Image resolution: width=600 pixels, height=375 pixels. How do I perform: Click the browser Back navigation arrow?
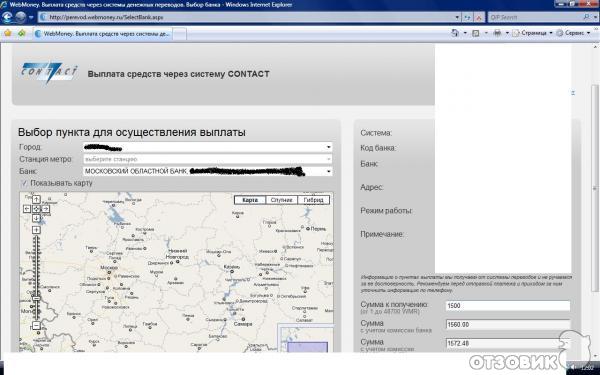pos(7,17)
